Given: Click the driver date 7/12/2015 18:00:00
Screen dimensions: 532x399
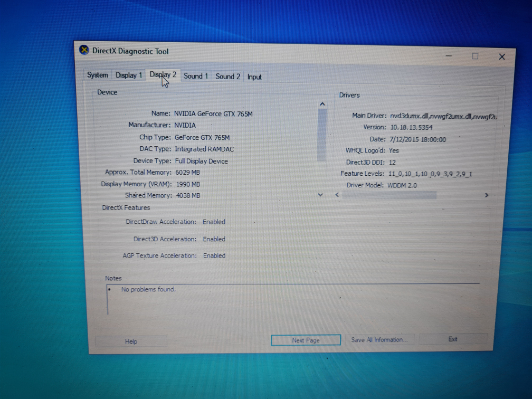Looking at the screenshot, I should point(417,139).
